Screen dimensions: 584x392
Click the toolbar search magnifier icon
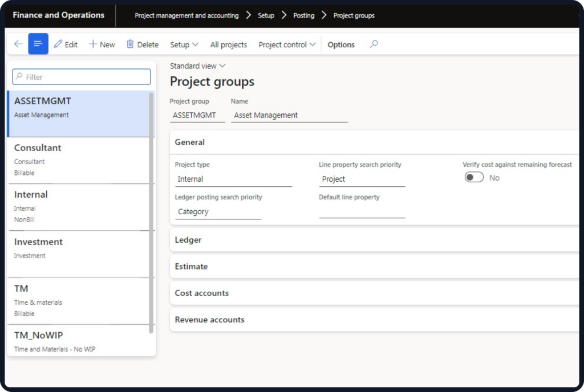(374, 44)
